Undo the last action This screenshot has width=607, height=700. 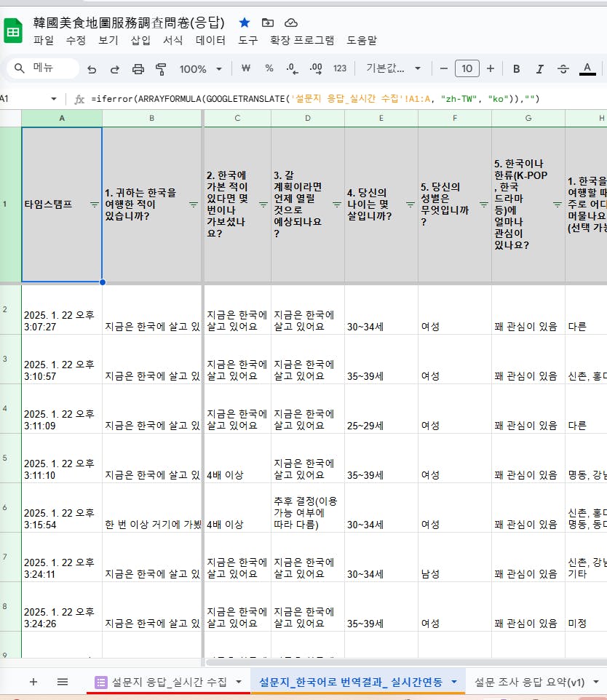(92, 68)
